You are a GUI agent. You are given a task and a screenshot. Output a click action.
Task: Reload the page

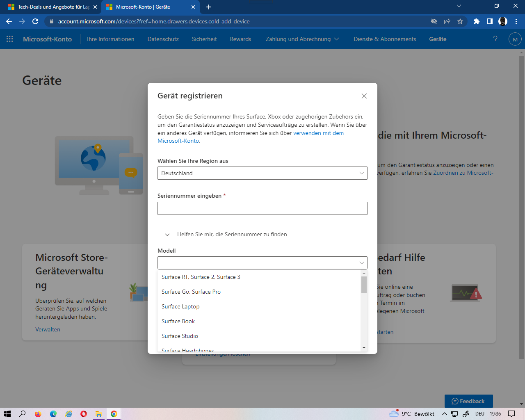coord(35,21)
